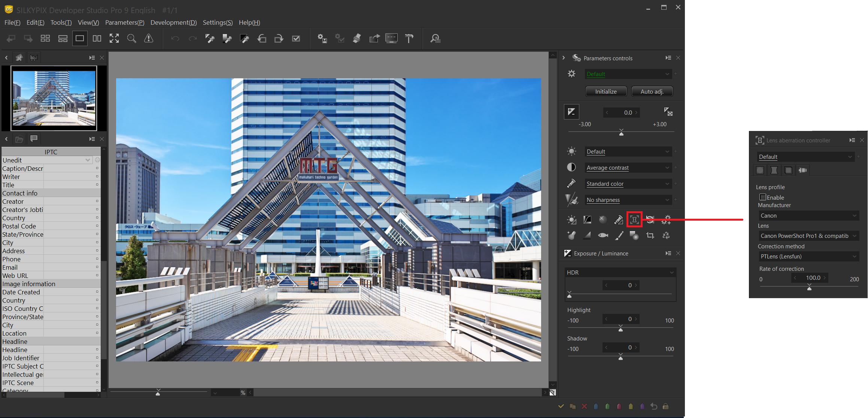Enable HDR mode toggle
Screen dimensions: 868x418
pos(672,272)
